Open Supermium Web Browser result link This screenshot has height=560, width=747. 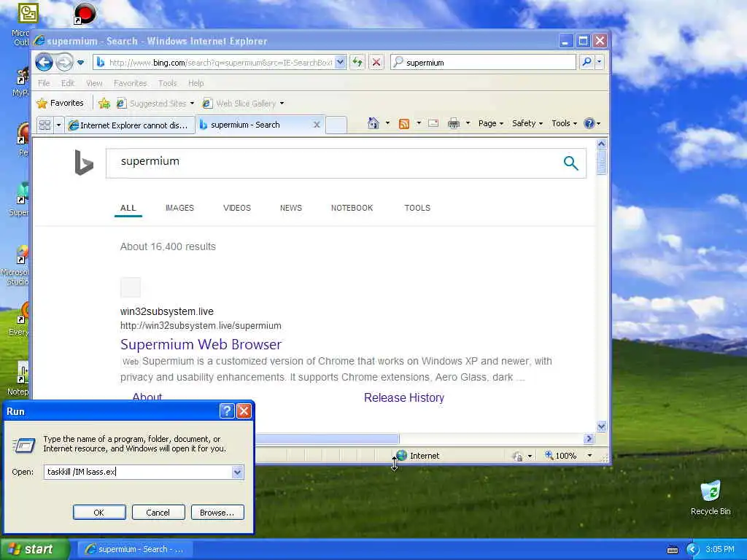click(x=201, y=344)
